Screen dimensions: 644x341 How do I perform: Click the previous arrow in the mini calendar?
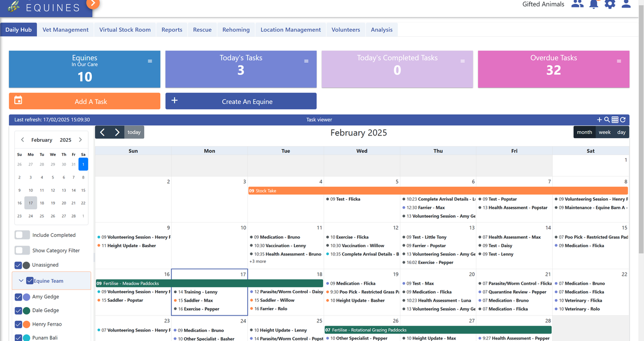point(22,140)
